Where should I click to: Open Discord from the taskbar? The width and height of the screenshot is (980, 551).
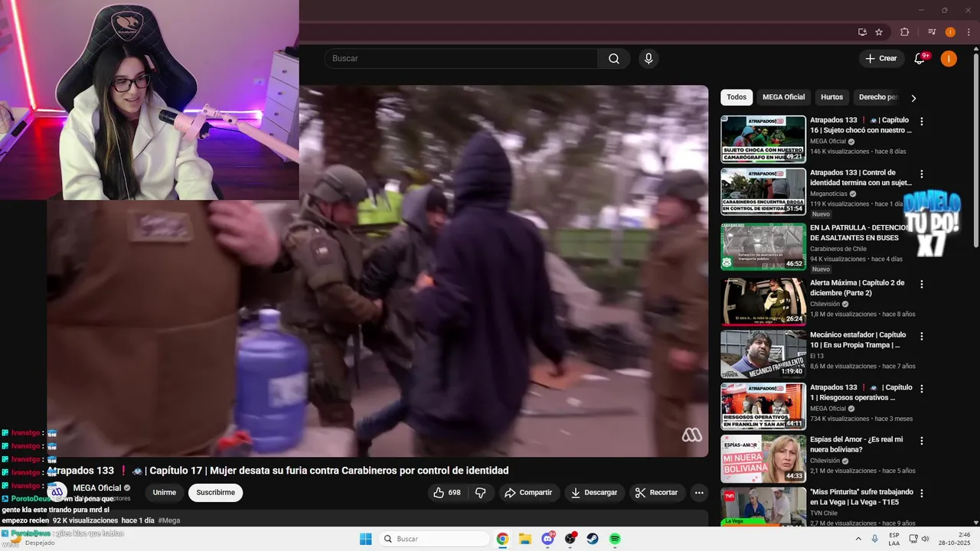547,539
